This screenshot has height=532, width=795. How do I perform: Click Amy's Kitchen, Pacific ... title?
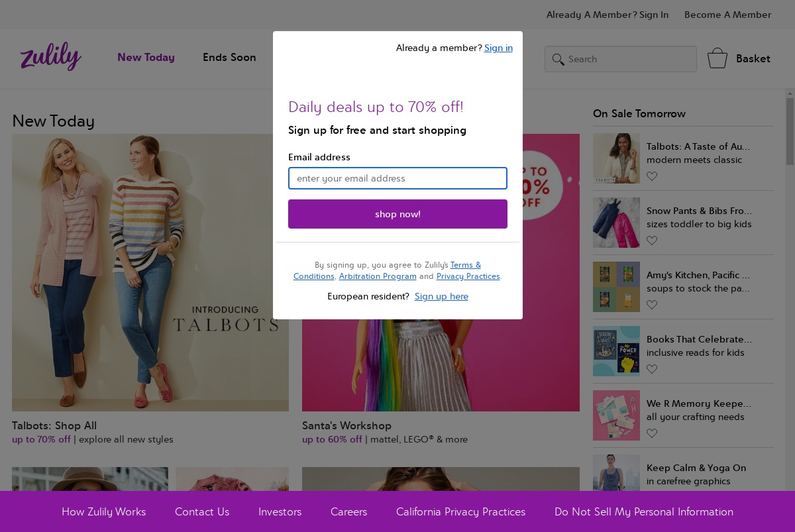(698, 275)
